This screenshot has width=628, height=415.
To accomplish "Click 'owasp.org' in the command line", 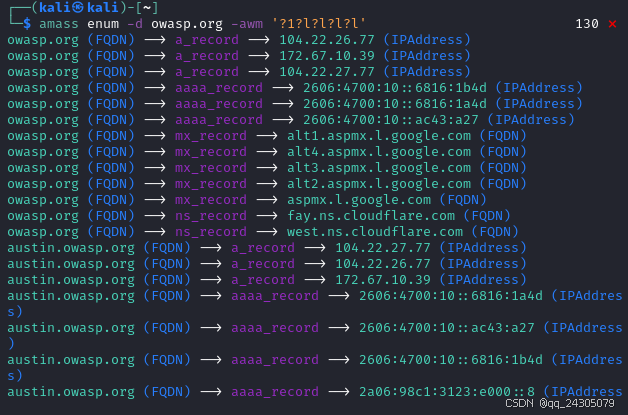I will [187, 24].
